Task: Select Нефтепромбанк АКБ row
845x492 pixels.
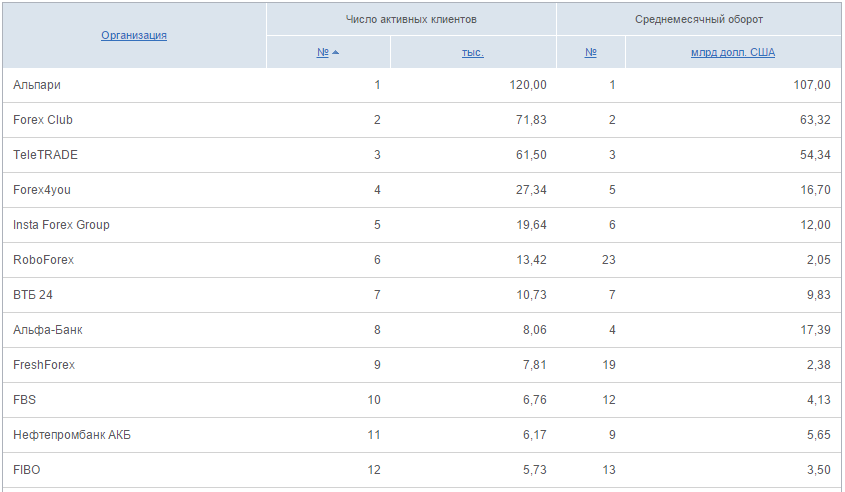Action: 422,435
